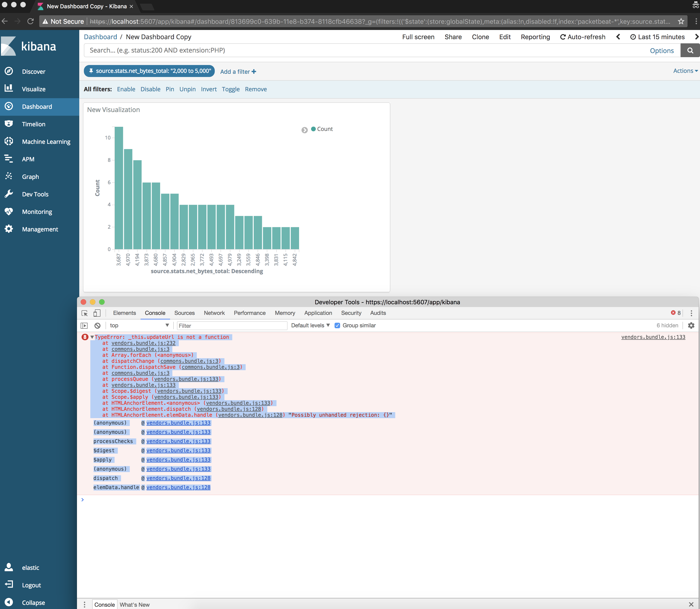Viewport: 700px width, 609px height.
Task: Open the DevTools three-dot customize menu
Action: tap(691, 313)
